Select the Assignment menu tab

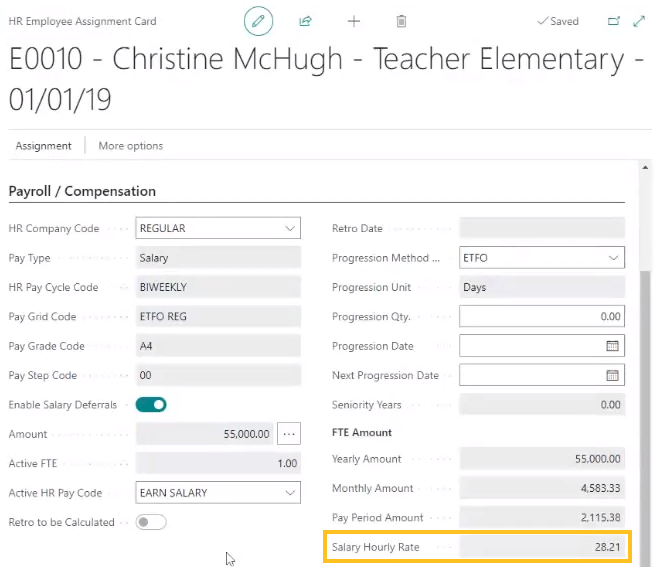click(x=44, y=146)
